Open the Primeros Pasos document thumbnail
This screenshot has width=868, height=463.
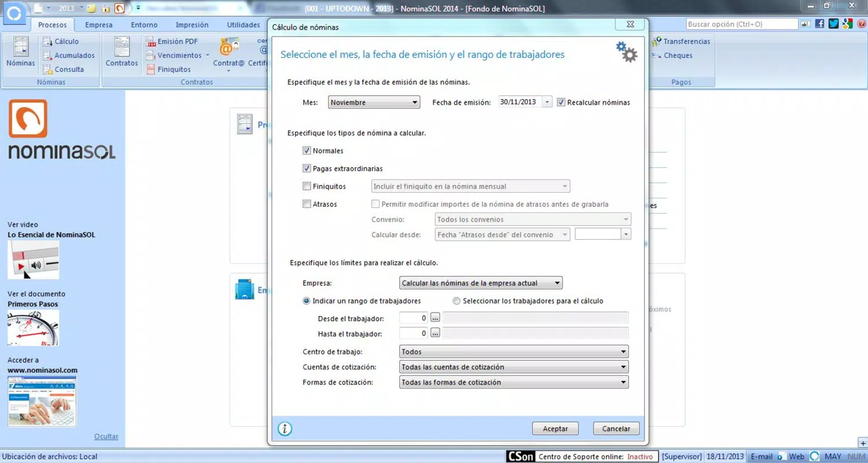(33, 328)
